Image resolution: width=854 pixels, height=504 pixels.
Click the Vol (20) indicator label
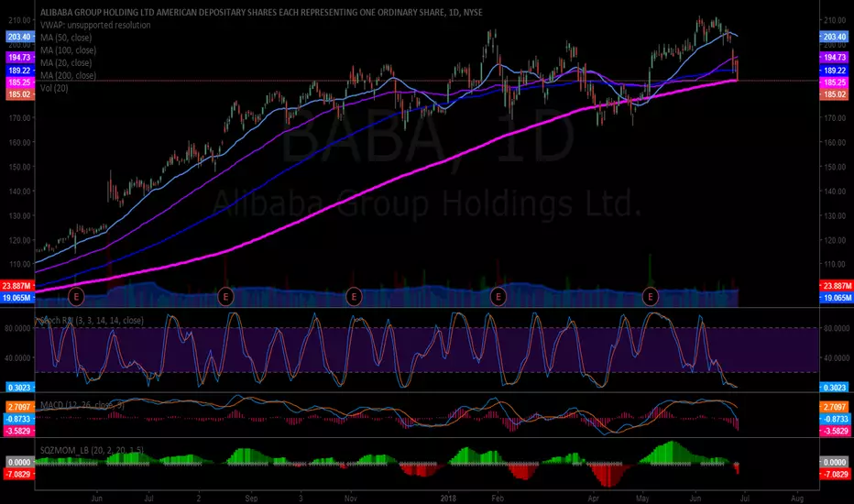[54, 88]
